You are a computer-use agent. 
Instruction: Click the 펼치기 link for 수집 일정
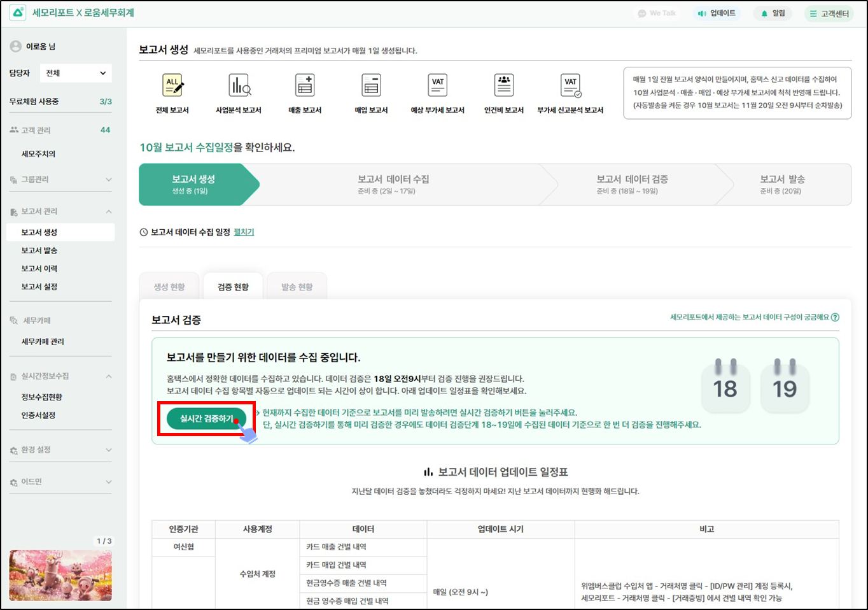244,232
